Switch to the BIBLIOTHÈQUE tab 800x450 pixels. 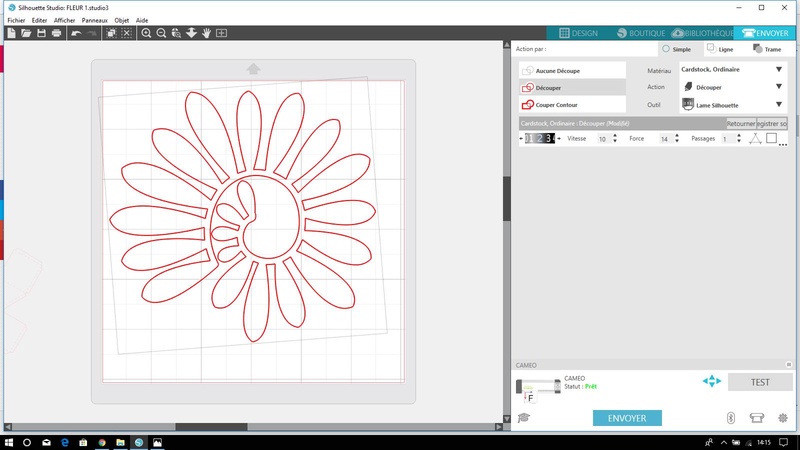coord(703,33)
